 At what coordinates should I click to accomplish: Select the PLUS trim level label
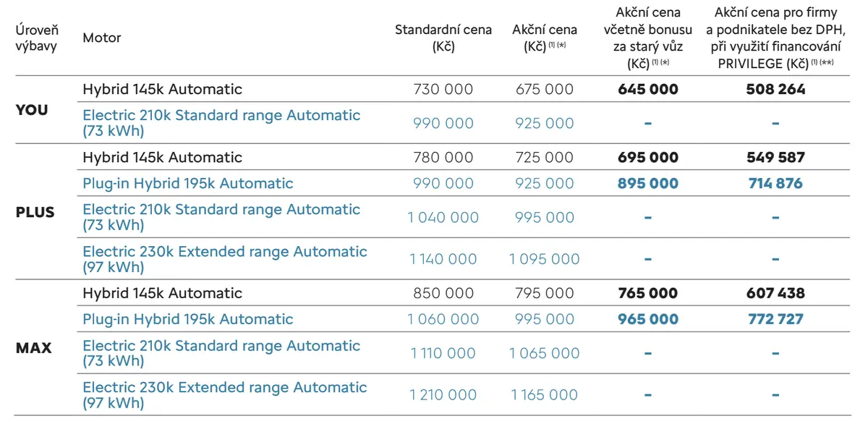pyautogui.click(x=35, y=213)
